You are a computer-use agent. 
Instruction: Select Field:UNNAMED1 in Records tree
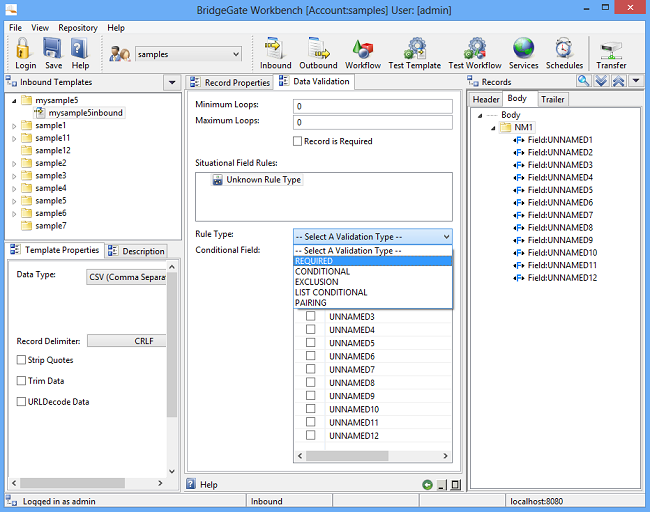(553, 140)
